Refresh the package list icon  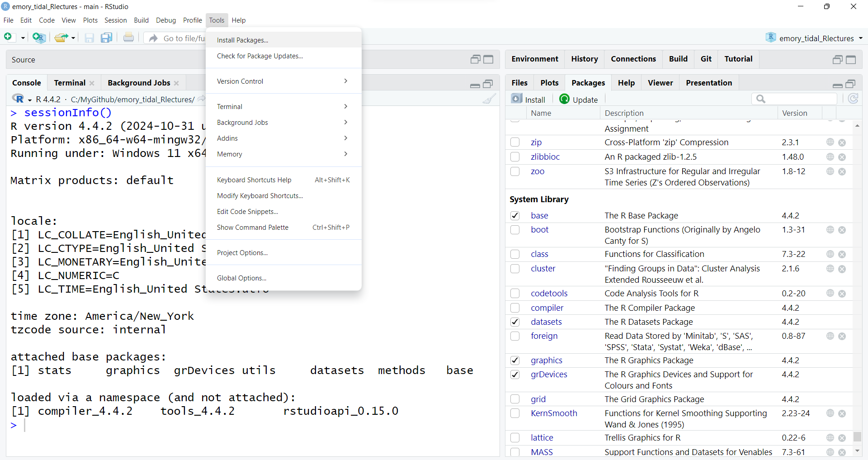[x=853, y=99]
